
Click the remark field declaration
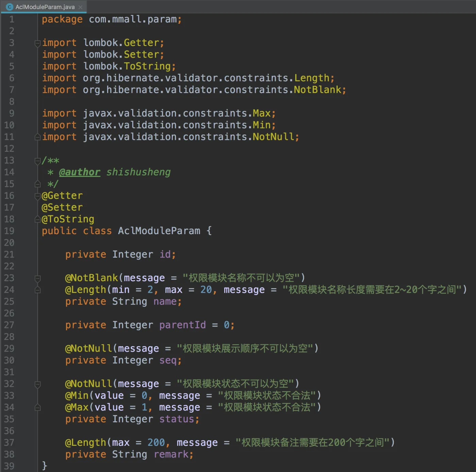pyautogui.click(x=130, y=454)
